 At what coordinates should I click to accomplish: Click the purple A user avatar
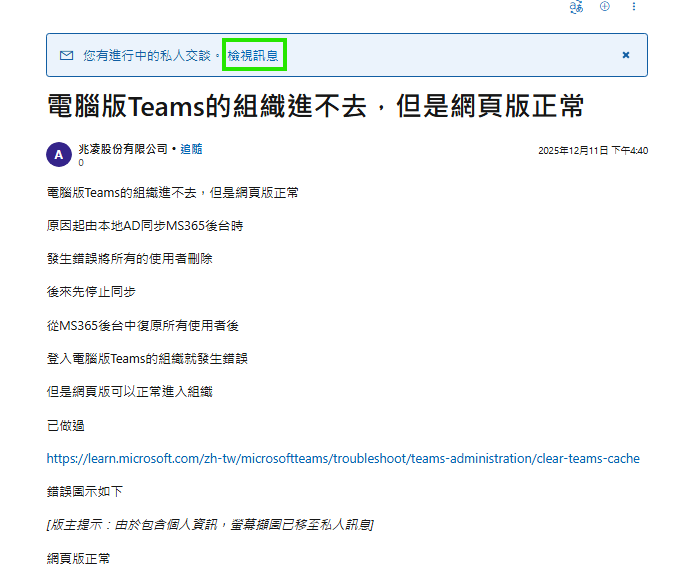(59, 154)
